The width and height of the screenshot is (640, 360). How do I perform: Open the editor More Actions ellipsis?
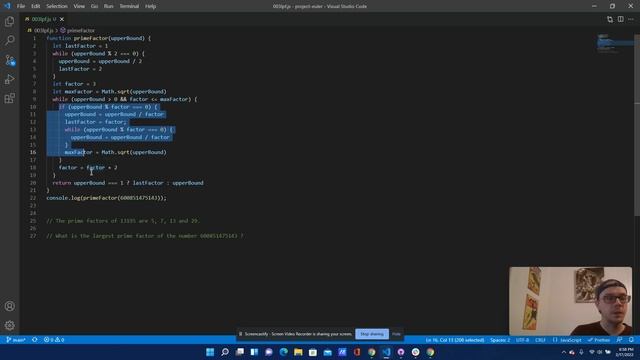tap(631, 19)
